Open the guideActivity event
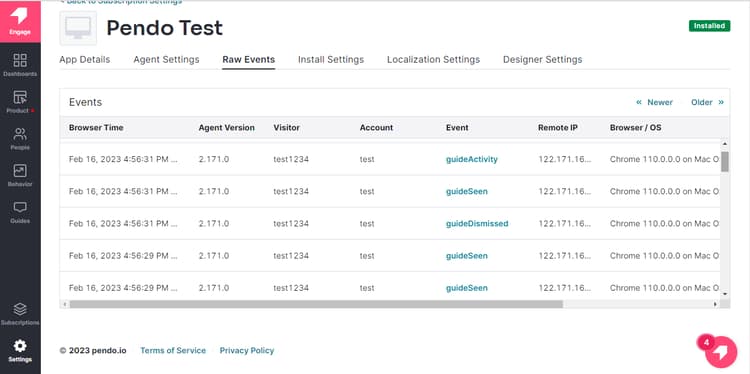Screen dimensions: 750x374 click(x=472, y=159)
